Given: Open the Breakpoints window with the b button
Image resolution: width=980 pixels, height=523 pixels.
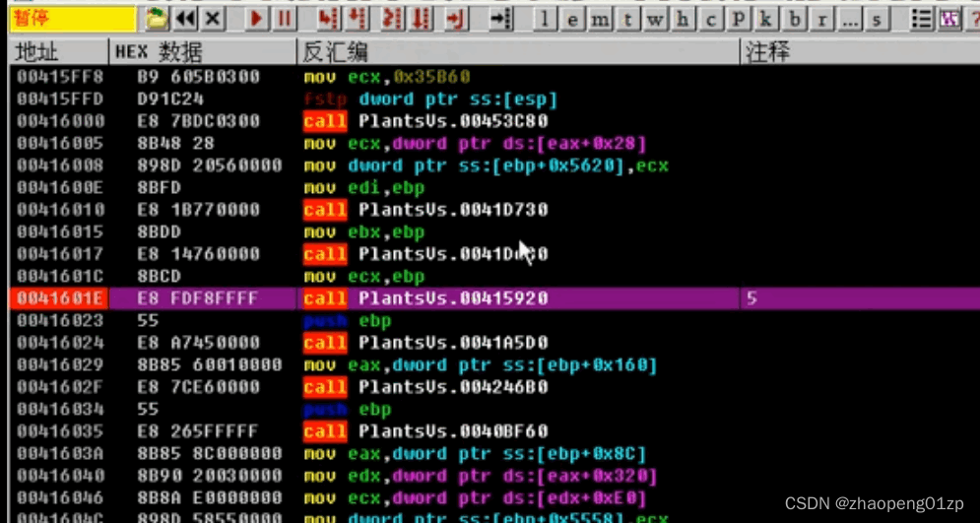Looking at the screenshot, I should [795, 20].
